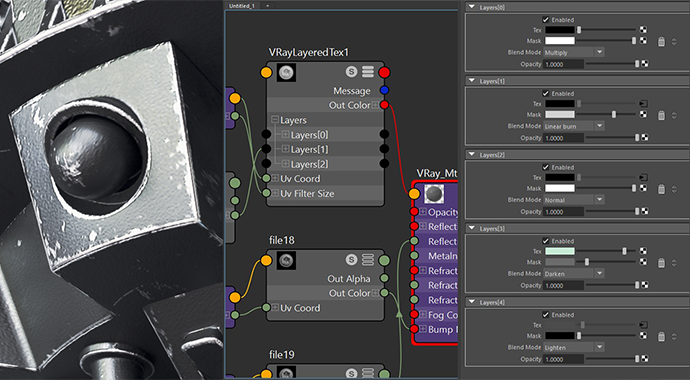Toggle Enabled checkbox in Layers[2]
This screenshot has width=690, height=380.
(546, 167)
